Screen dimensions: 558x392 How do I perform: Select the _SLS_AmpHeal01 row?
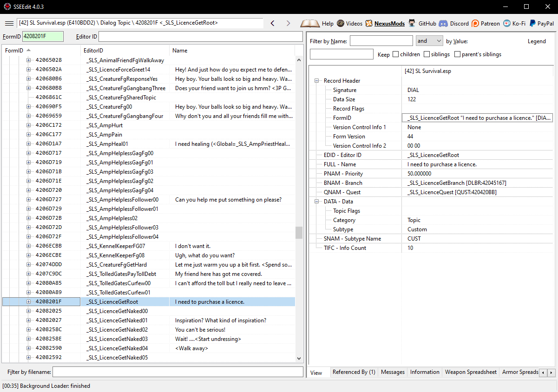pos(149,144)
